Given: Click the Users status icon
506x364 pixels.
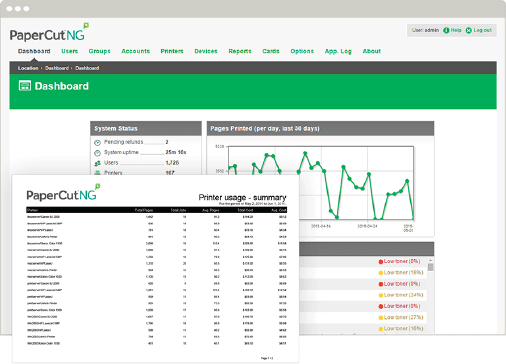Looking at the screenshot, I should [97, 163].
